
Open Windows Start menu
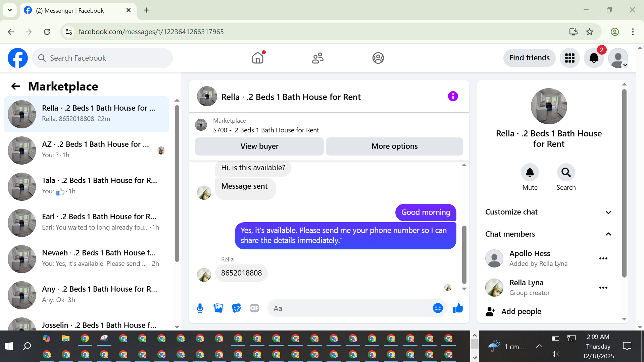tap(9, 346)
